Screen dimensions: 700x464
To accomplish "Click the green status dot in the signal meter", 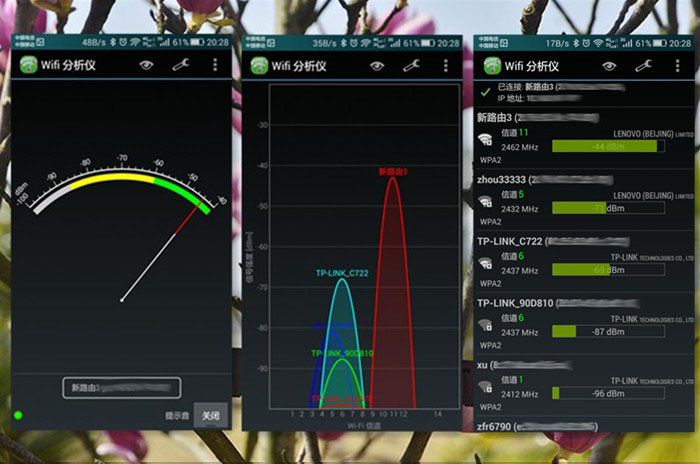I will click(x=18, y=415).
